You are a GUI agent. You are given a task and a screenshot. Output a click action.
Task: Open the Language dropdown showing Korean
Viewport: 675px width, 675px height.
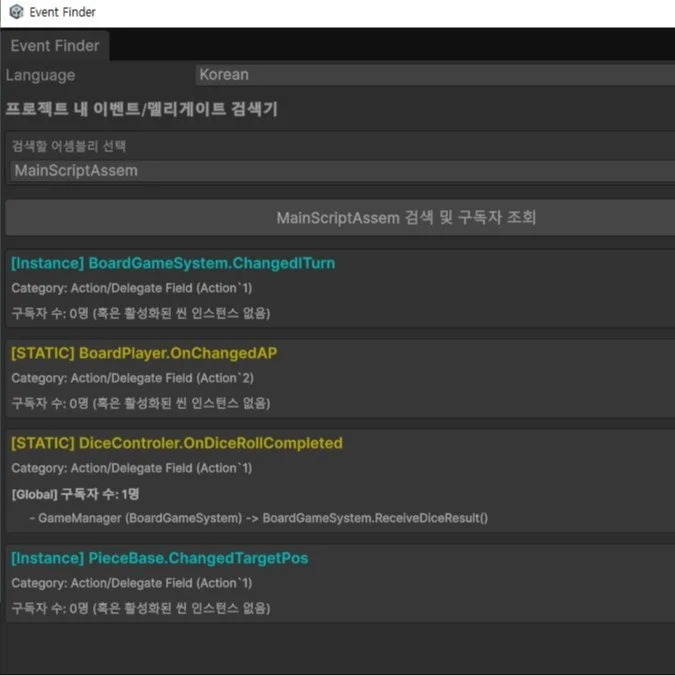pyautogui.click(x=435, y=75)
